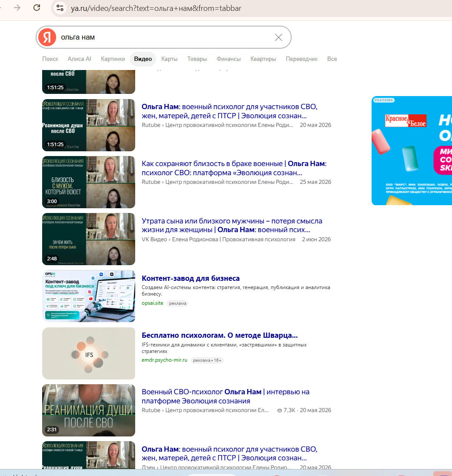Click the '7,3K' views count
452x476 pixels.
click(286, 410)
